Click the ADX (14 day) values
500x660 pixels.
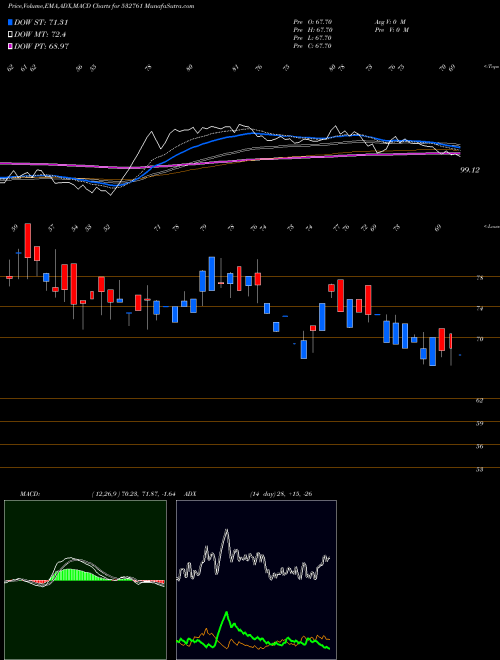coord(281,494)
